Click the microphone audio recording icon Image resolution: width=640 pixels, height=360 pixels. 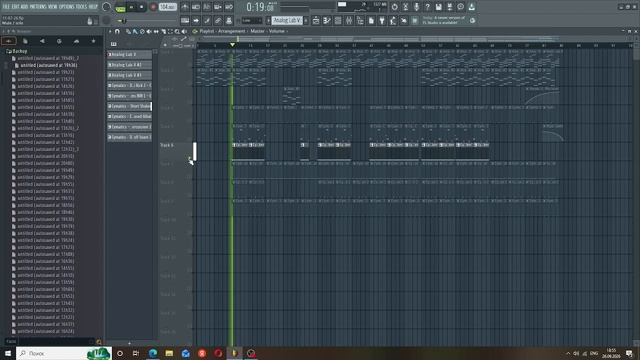(416, 7)
